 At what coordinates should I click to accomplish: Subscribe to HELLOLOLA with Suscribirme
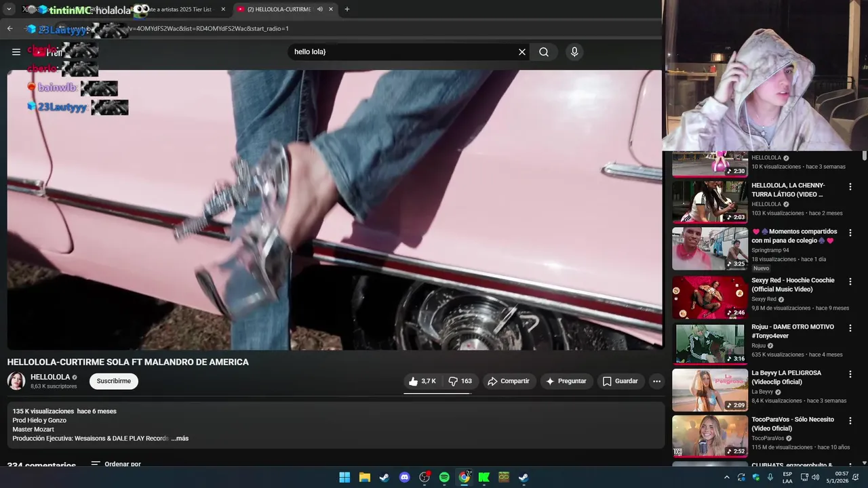[114, 381]
